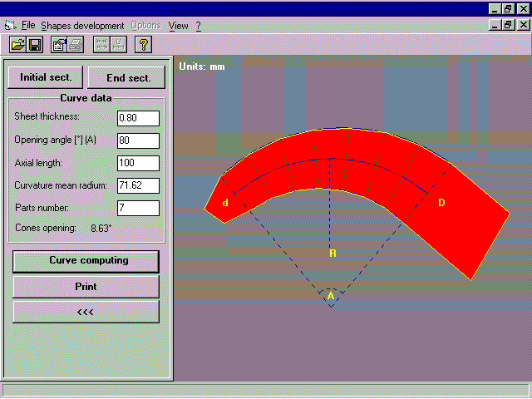Click the <<< back button

[86, 312]
